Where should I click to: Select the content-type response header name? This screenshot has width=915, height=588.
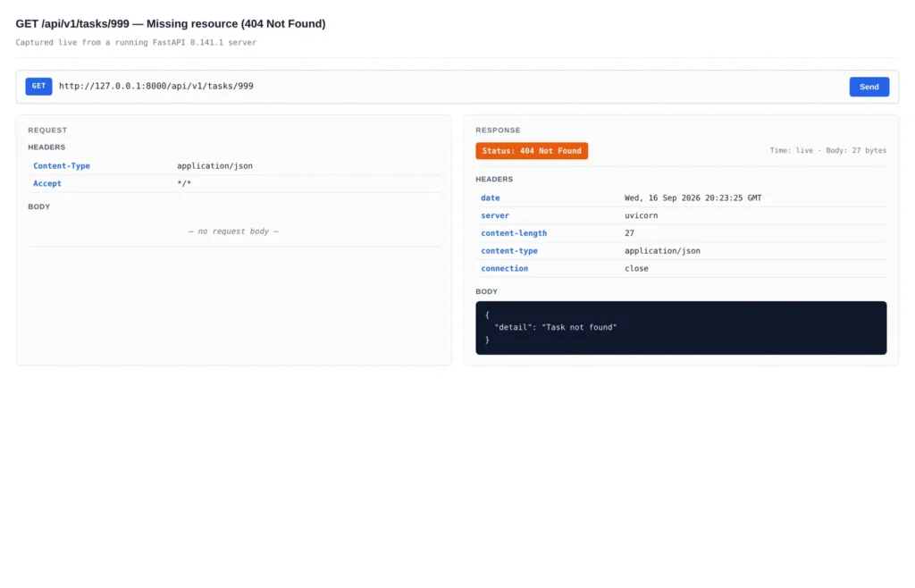(508, 251)
